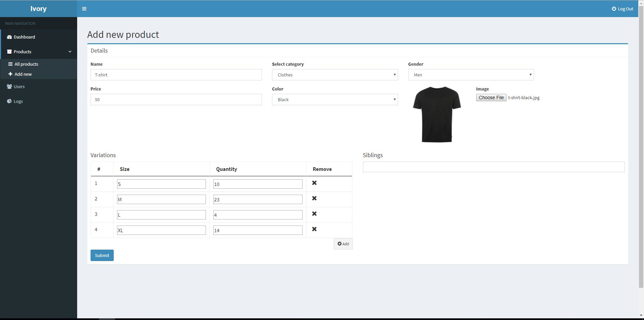Viewport: 644px width, 320px height.
Task: Remove the size M variation row
Action: [314, 198]
